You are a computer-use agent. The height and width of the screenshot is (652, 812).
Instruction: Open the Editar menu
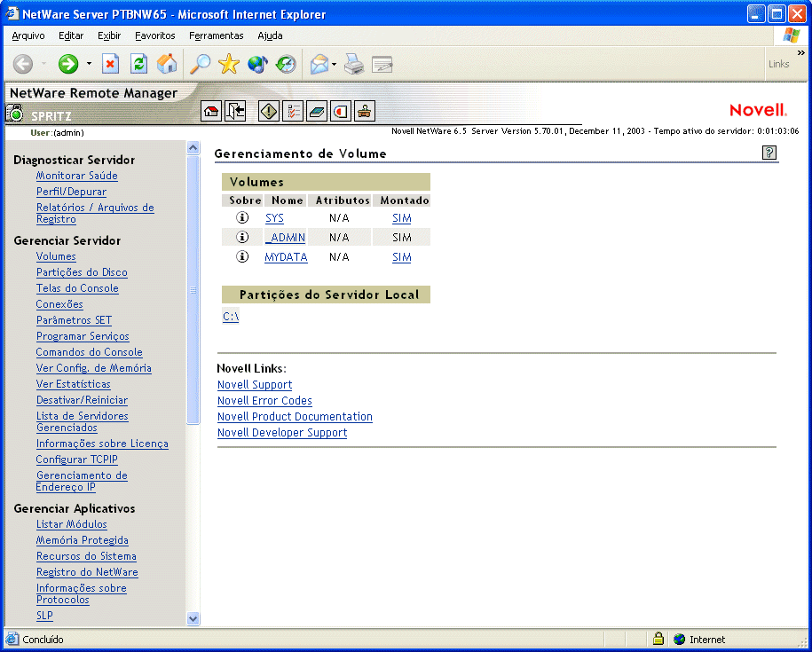71,35
